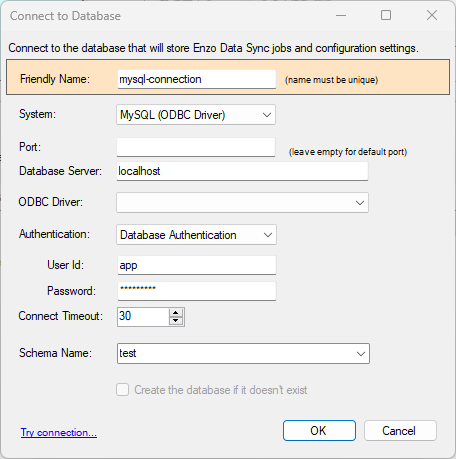The width and height of the screenshot is (456, 459).
Task: Click the Password field
Action: point(197,291)
